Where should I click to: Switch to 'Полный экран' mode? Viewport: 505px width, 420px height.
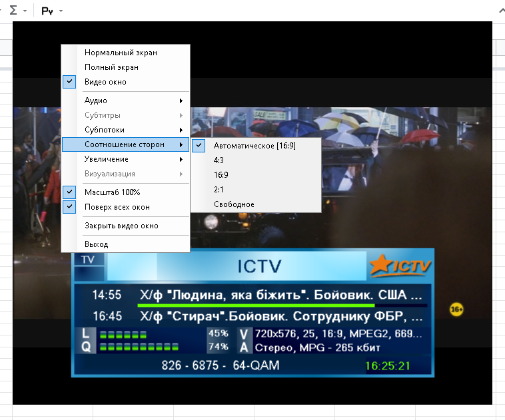point(111,67)
